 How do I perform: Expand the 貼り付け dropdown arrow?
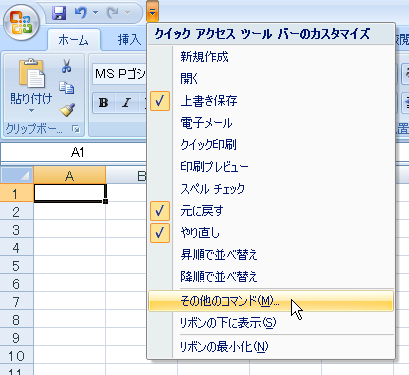pos(31,111)
